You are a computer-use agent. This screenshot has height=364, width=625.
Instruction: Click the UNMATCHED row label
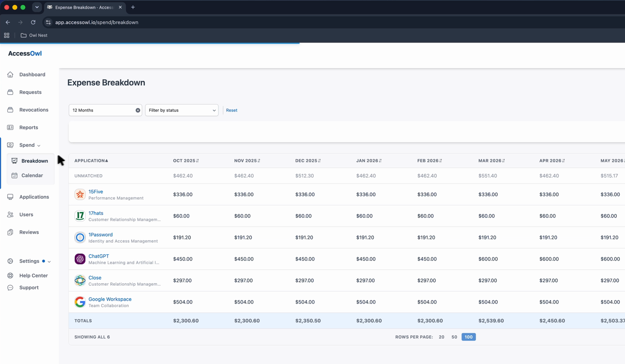[x=88, y=176]
